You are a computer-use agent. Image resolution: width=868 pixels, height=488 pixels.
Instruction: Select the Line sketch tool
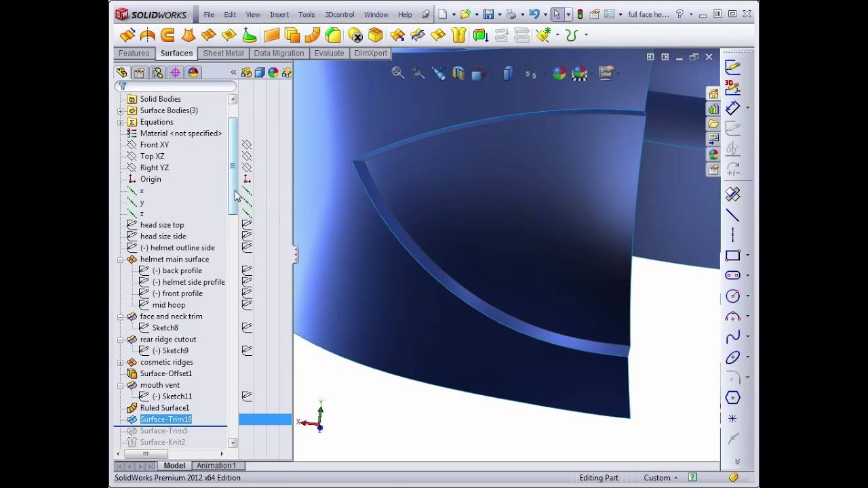tap(732, 215)
